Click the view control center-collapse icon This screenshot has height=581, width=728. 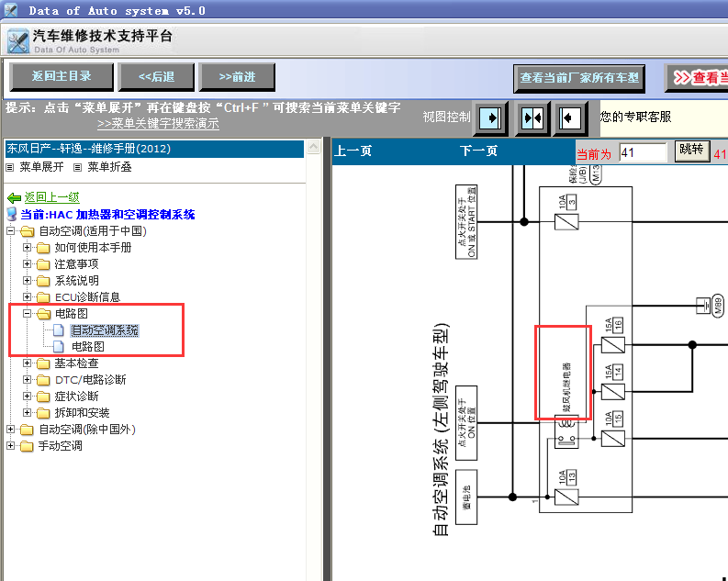pyautogui.click(x=532, y=117)
